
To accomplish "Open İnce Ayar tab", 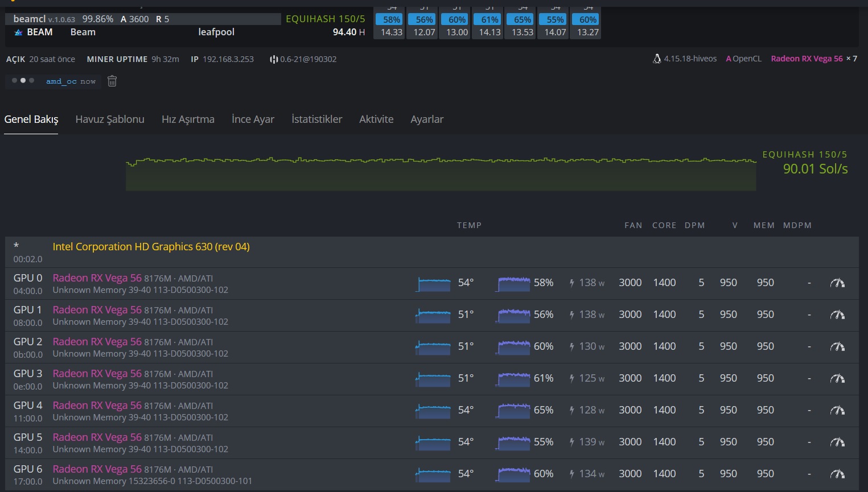I will click(x=253, y=119).
